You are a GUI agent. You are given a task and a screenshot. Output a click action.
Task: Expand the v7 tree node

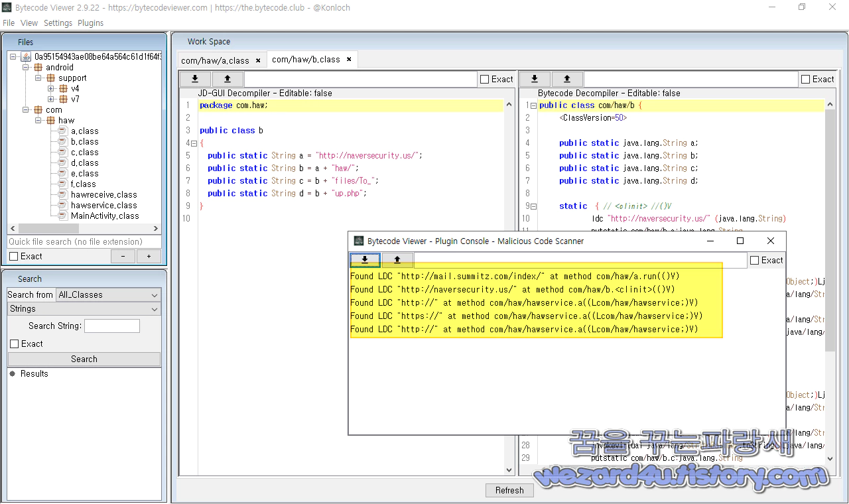(51, 99)
